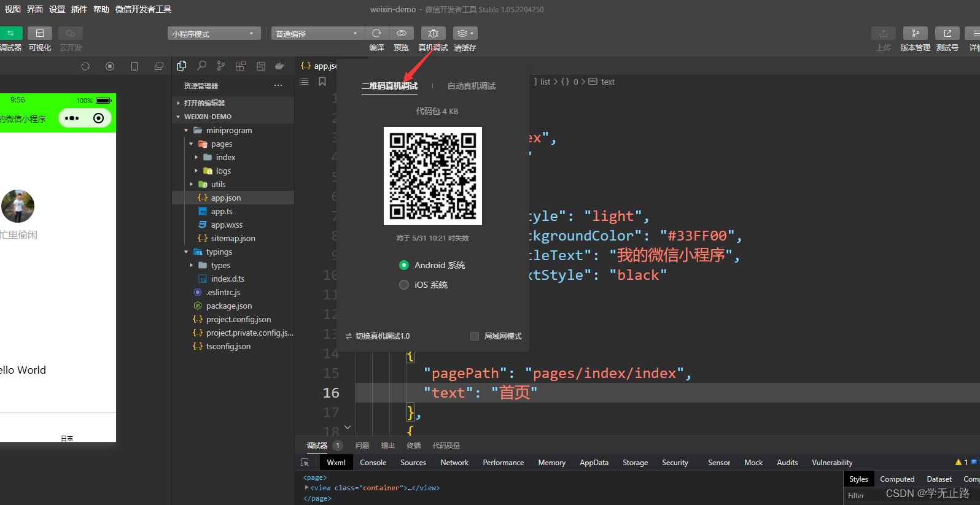This screenshot has height=505, width=980.
Task: Click the mini program capsule close circle
Action: [98, 118]
